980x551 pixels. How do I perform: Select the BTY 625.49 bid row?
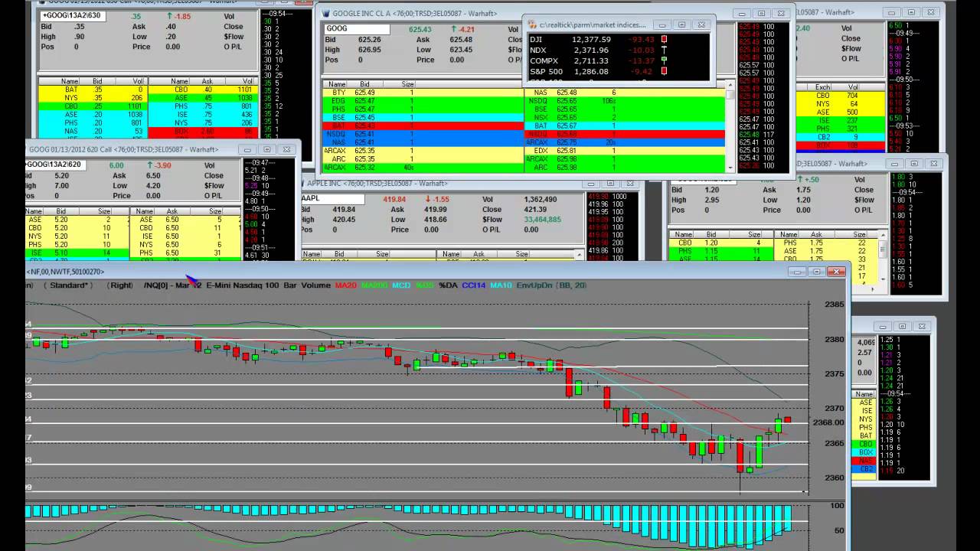point(423,93)
